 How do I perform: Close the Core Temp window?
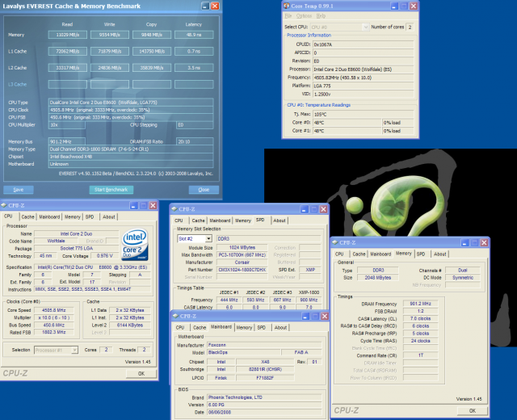coord(414,6)
